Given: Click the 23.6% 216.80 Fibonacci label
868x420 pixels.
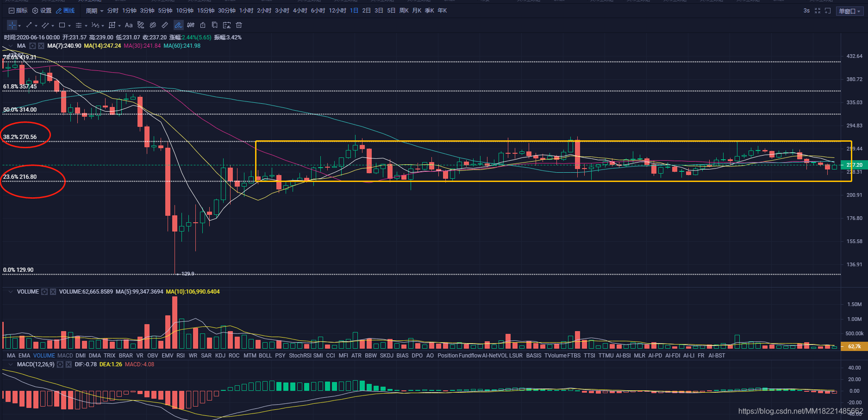Looking at the screenshot, I should [x=20, y=177].
